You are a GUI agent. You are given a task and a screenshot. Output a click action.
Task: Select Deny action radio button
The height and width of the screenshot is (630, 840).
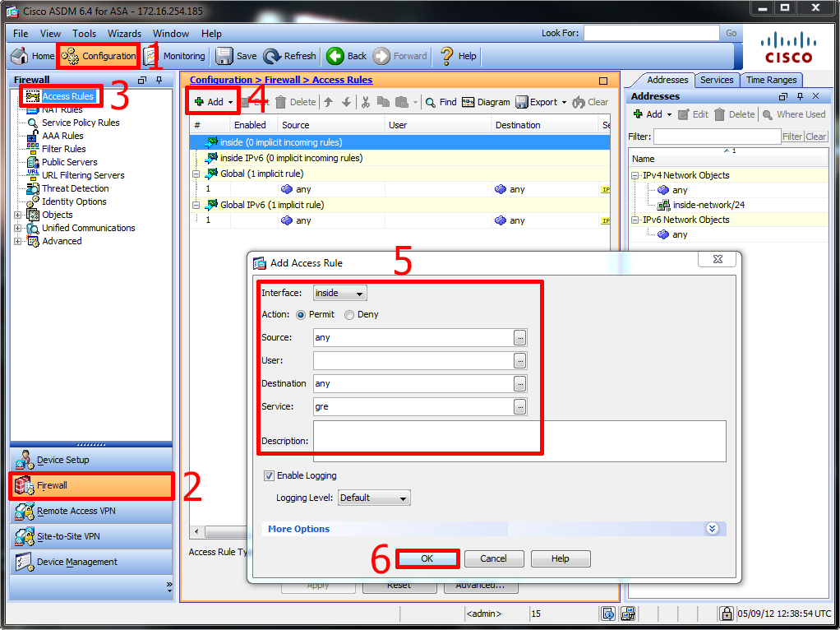pos(348,315)
